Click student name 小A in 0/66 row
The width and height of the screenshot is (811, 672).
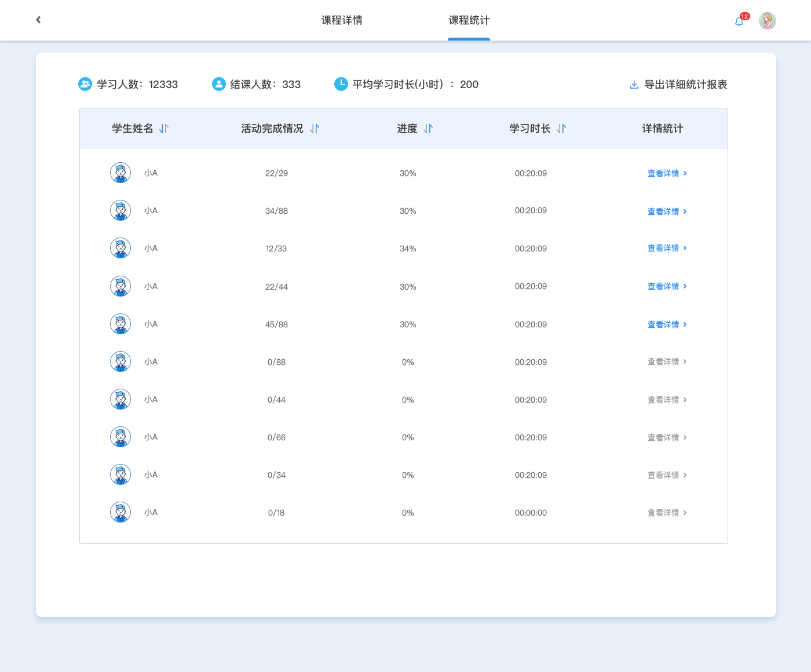point(151,437)
